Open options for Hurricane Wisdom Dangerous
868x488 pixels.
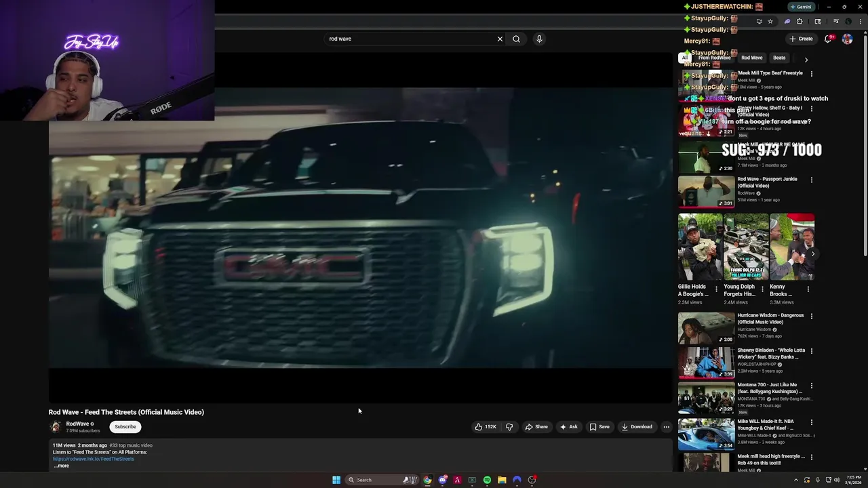pyautogui.click(x=812, y=317)
